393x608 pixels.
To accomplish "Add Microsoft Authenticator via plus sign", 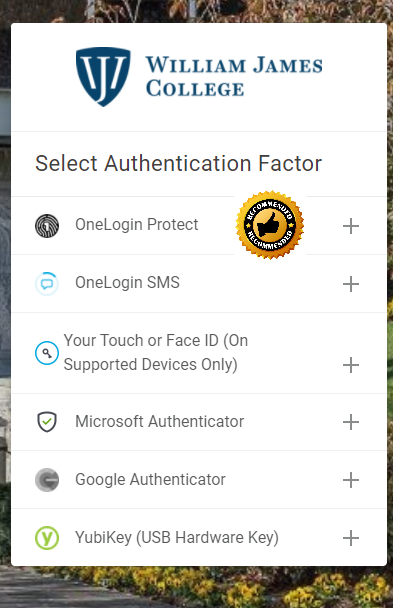I will click(x=351, y=422).
